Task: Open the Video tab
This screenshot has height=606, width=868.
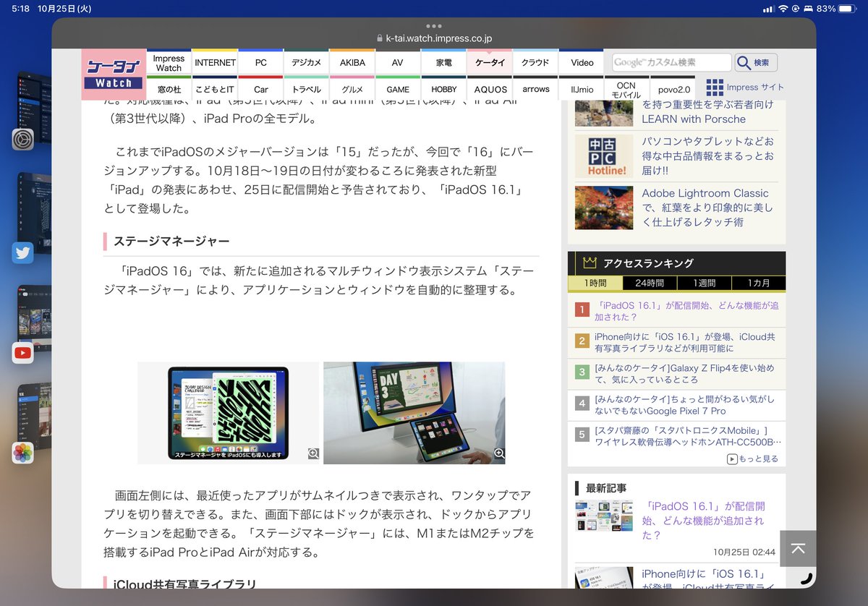Action: (x=582, y=62)
